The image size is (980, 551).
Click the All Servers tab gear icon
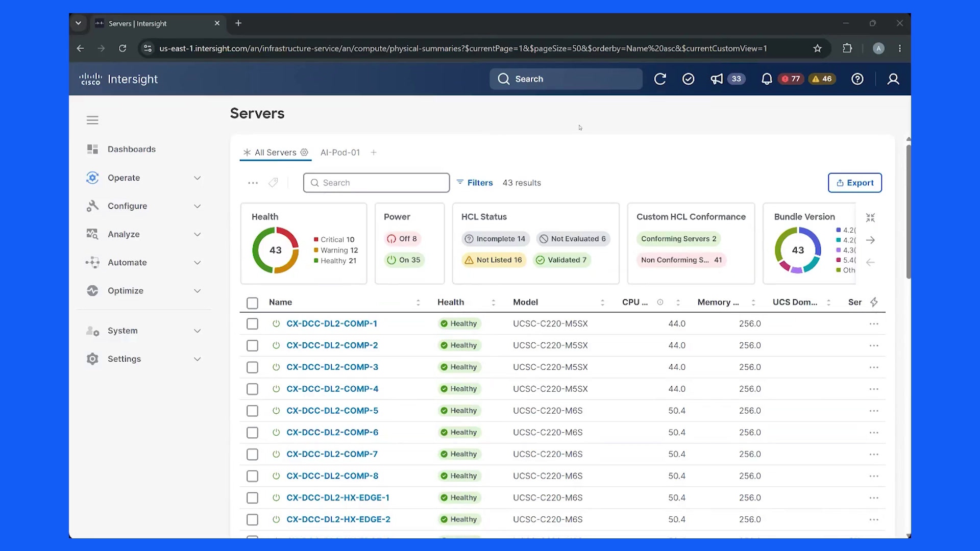coord(304,153)
